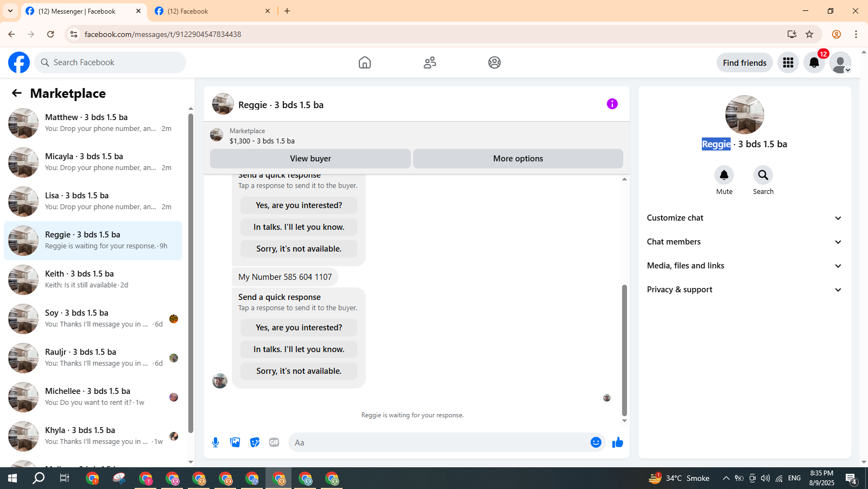Open the Matthew conversation

tap(93, 123)
